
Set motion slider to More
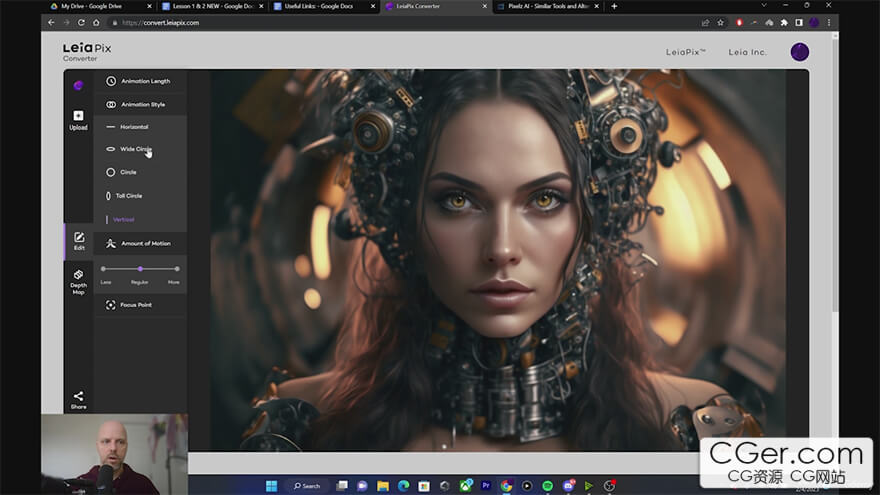pyautogui.click(x=177, y=269)
